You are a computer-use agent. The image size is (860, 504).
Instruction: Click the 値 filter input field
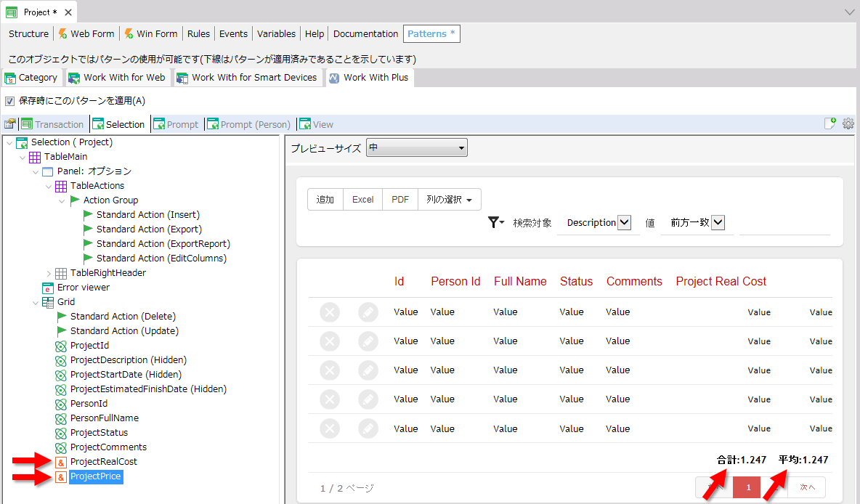(x=784, y=223)
